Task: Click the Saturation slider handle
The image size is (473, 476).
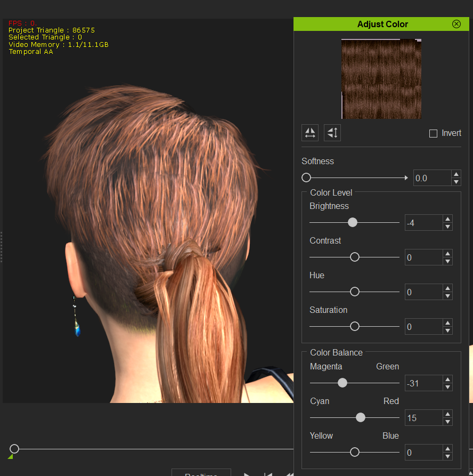Action: tap(355, 326)
